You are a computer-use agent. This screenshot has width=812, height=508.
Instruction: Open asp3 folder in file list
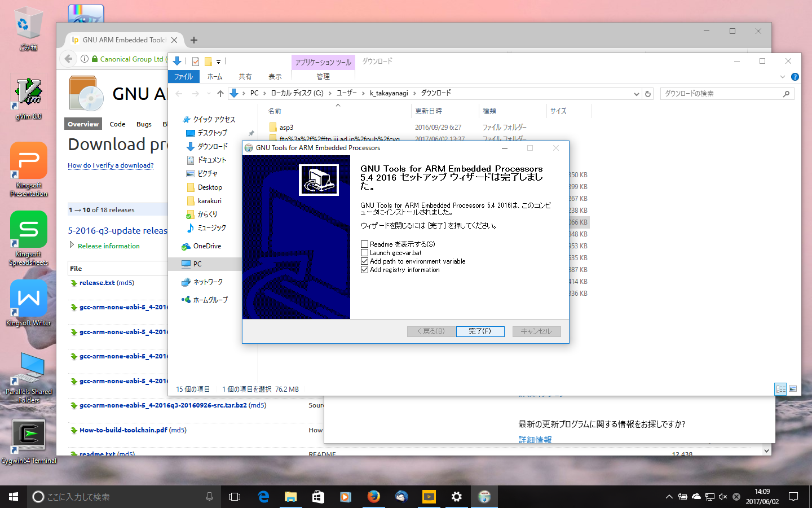tap(286, 128)
